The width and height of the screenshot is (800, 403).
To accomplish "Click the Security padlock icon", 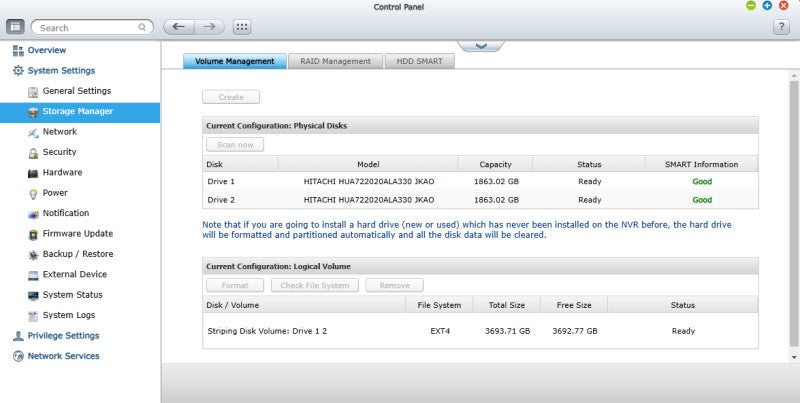I will 33,153.
